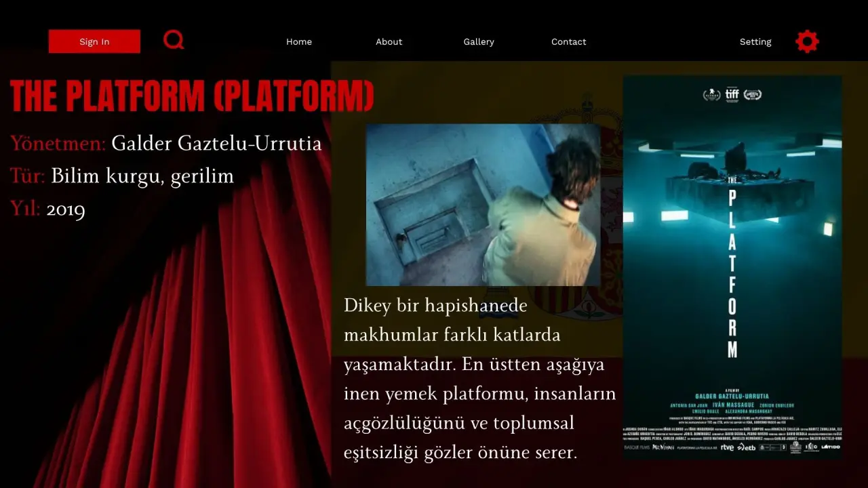The width and height of the screenshot is (868, 488).
Task: Click the rtve logo on the poster
Action: (727, 447)
